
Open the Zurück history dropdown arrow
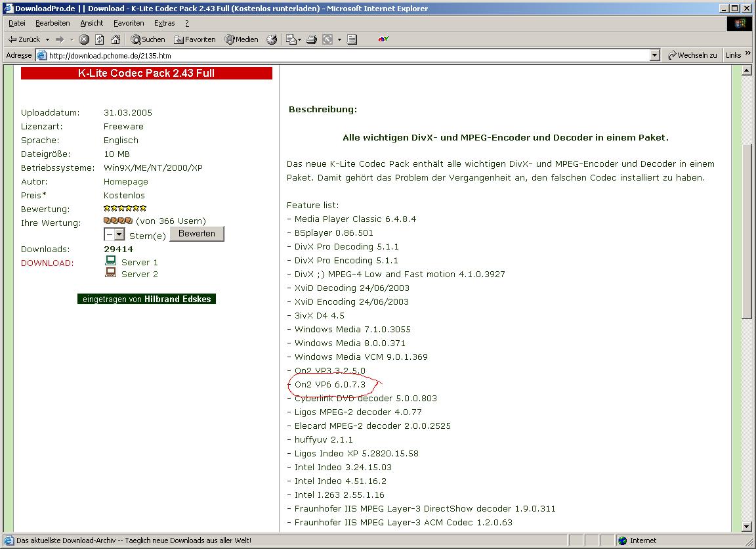tap(47, 39)
